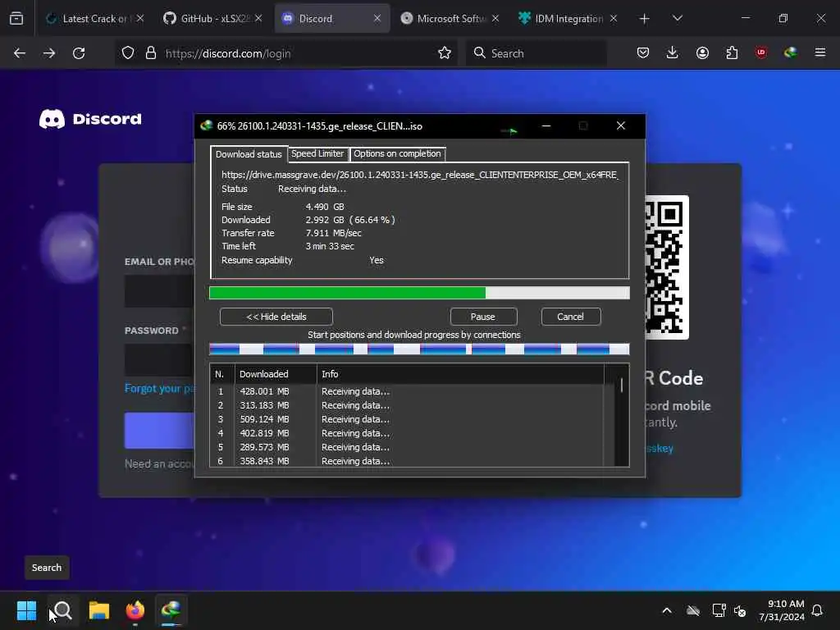Select connection row 402.819 MB
The width and height of the screenshot is (840, 630).
[x=407, y=433]
